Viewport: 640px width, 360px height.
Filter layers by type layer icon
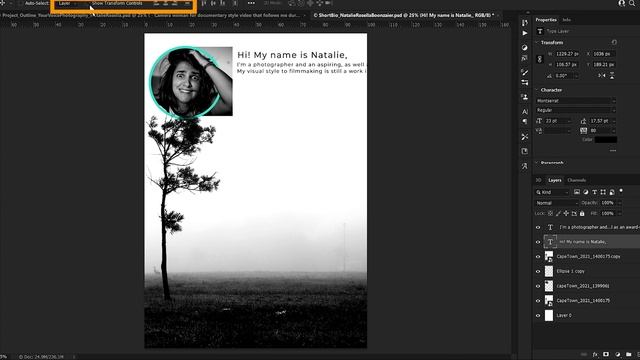tap(594, 192)
